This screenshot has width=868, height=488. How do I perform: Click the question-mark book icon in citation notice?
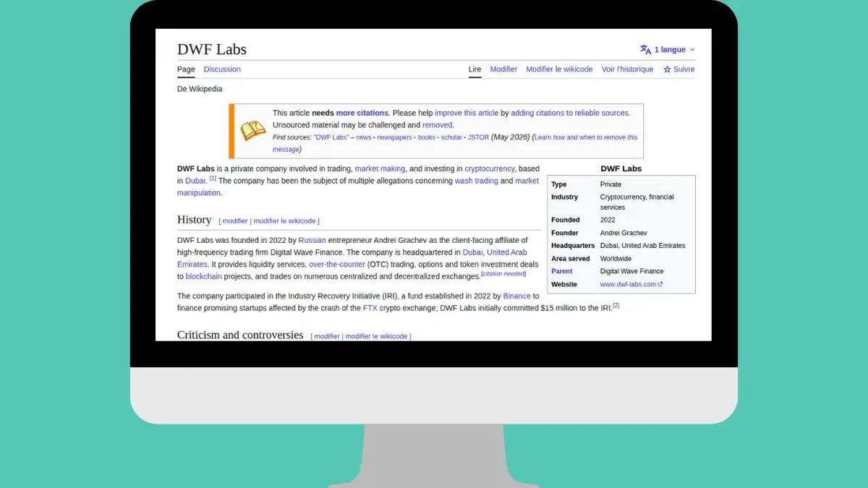tap(253, 130)
